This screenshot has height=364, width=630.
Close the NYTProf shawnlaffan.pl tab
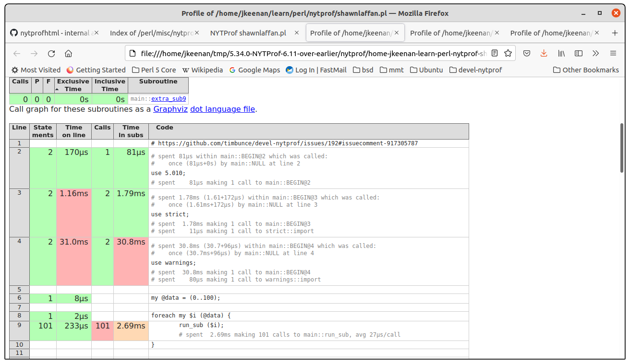click(x=296, y=33)
